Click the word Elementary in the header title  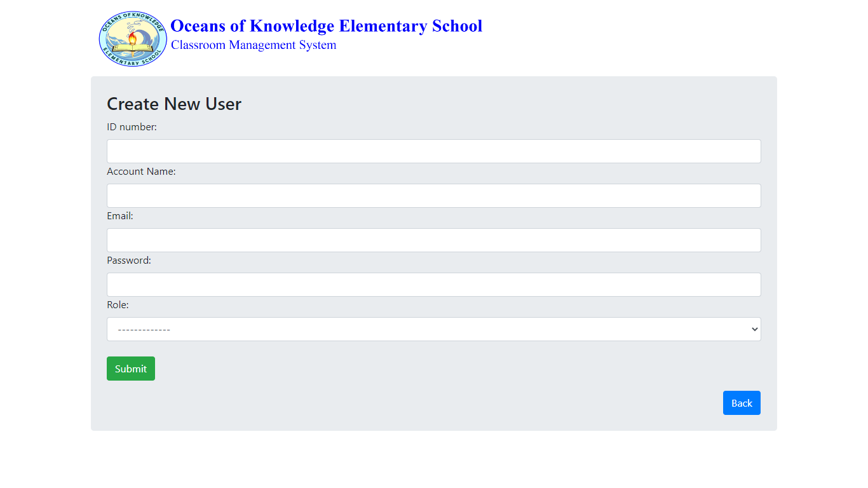[383, 26]
